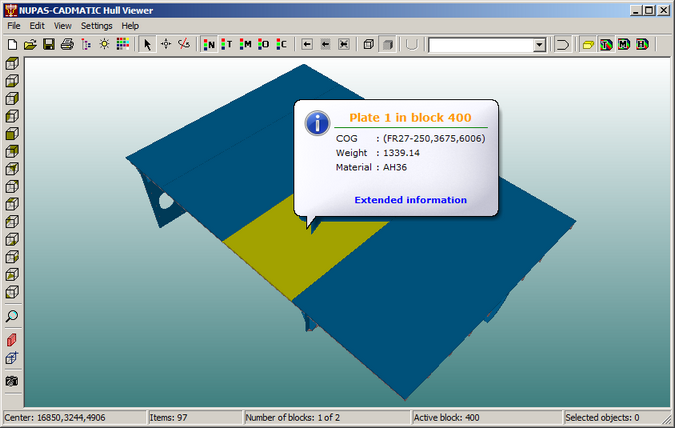Click the grayed U-shaped toolbar icon

412,44
